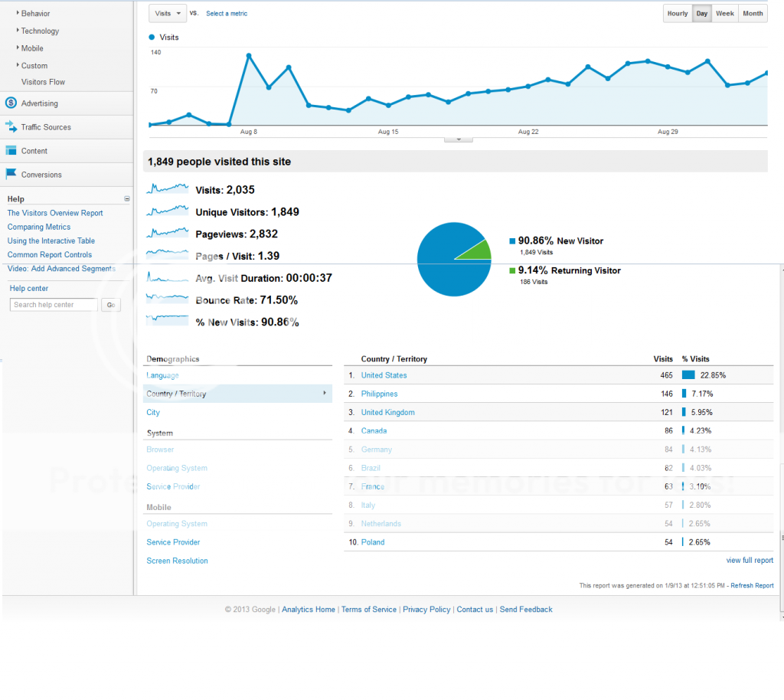Open Common Report Controls link
This screenshot has height=700, width=784.
[50, 254]
